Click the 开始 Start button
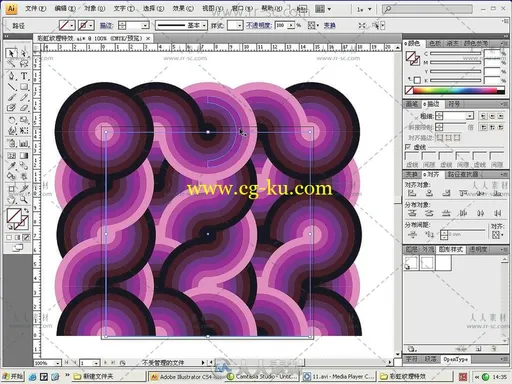Image resolution: width=512 pixels, height=384 pixels. click(13, 376)
